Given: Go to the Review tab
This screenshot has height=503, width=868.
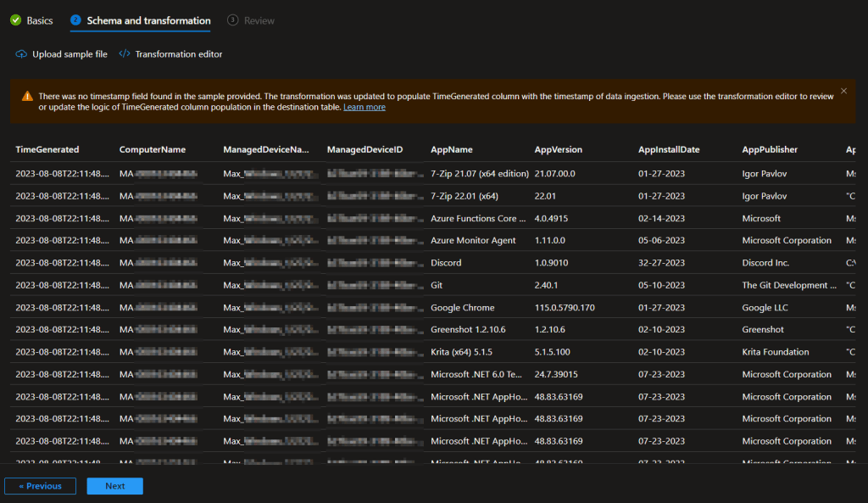Looking at the screenshot, I should click(x=259, y=20).
